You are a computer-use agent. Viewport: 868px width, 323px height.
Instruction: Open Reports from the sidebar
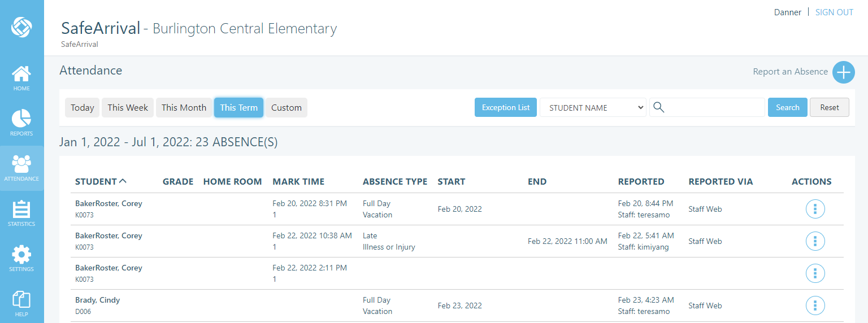pos(21,123)
